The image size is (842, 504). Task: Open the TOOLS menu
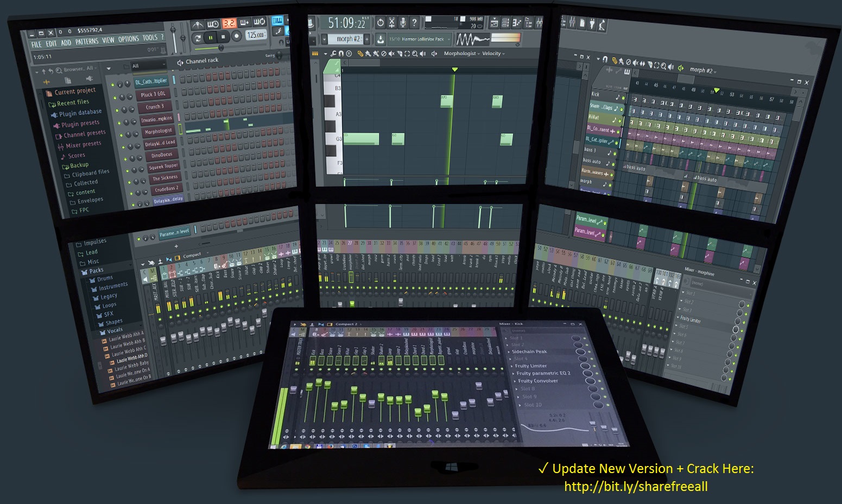tap(150, 37)
